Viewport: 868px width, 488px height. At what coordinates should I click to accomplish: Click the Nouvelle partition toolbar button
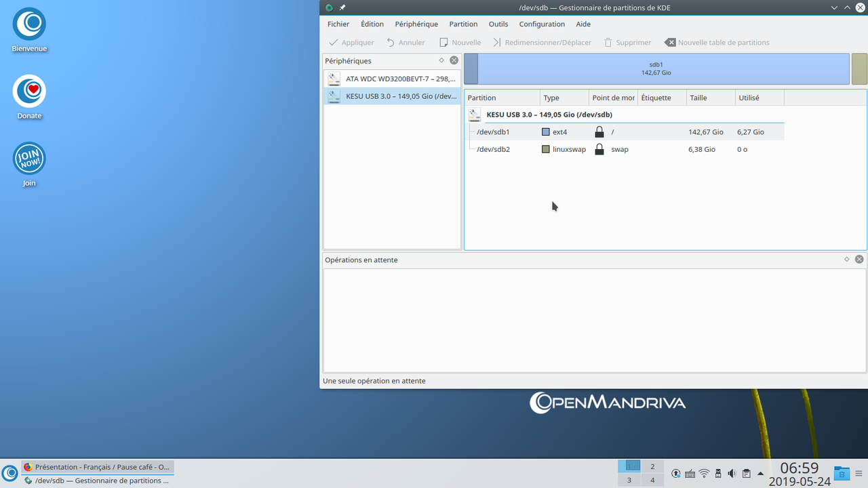[460, 42]
